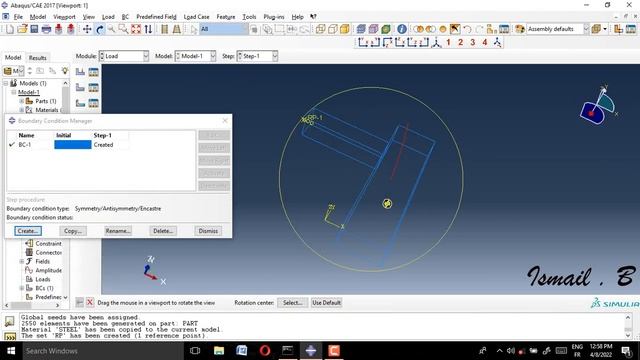Open the Module dropdown showing Load
The height and width of the screenshot is (360, 640).
click(x=124, y=56)
